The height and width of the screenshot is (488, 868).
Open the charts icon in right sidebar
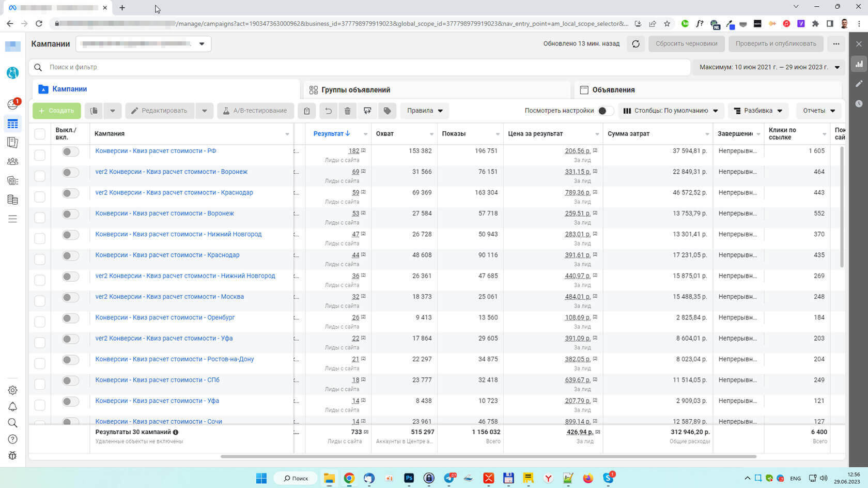859,64
